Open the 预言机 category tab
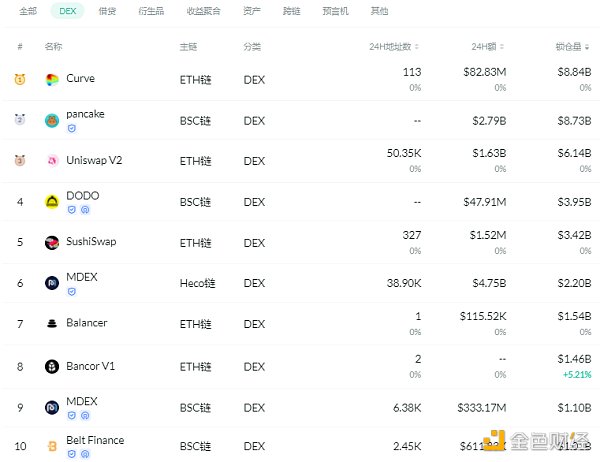Viewport: 600px width, 462px height. 336,11
